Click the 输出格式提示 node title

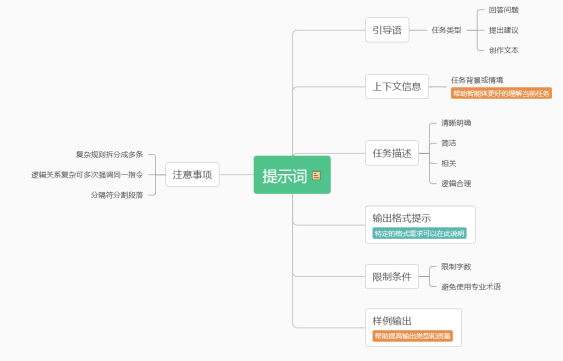click(x=402, y=218)
